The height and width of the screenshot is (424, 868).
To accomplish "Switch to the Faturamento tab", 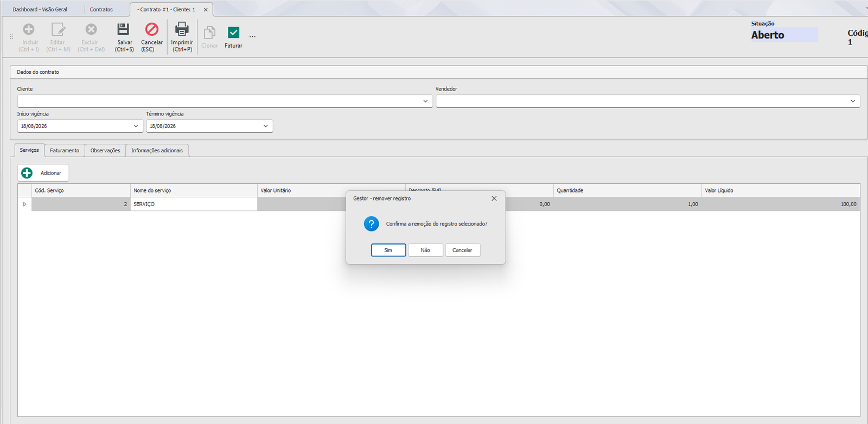I will [x=65, y=151].
